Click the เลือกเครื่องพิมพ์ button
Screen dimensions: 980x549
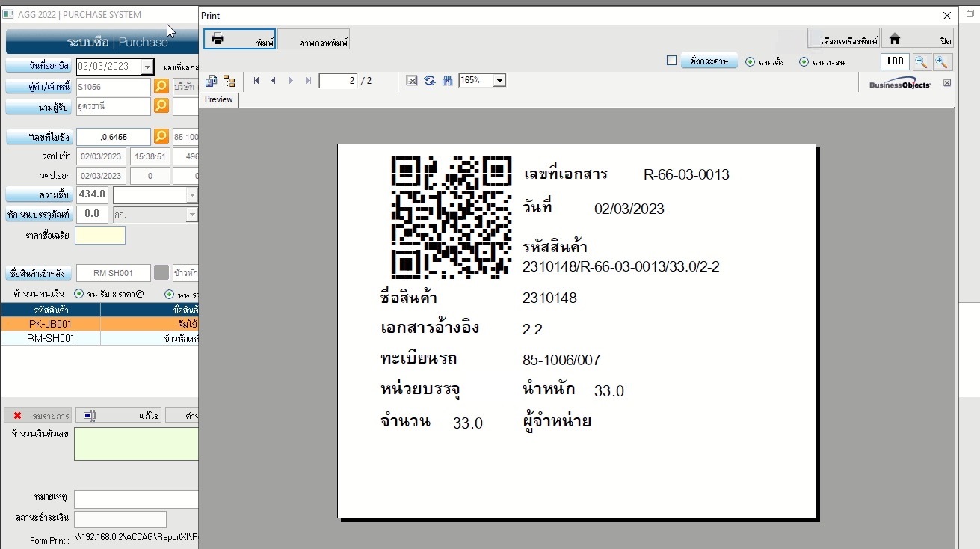coord(843,39)
